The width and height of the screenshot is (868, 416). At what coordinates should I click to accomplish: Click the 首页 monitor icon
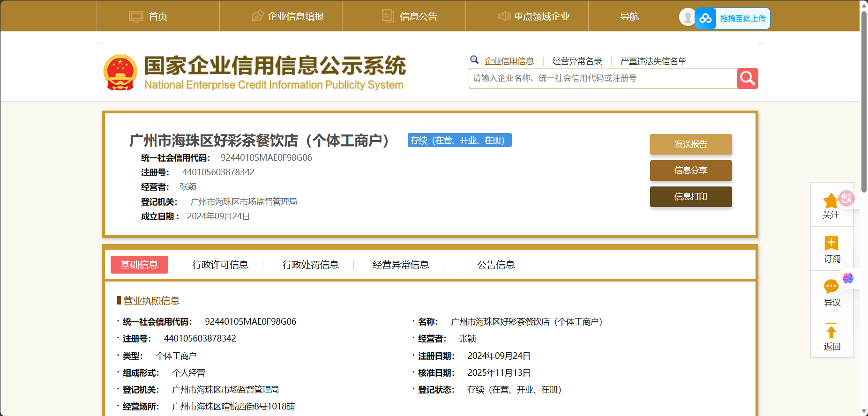(x=136, y=16)
